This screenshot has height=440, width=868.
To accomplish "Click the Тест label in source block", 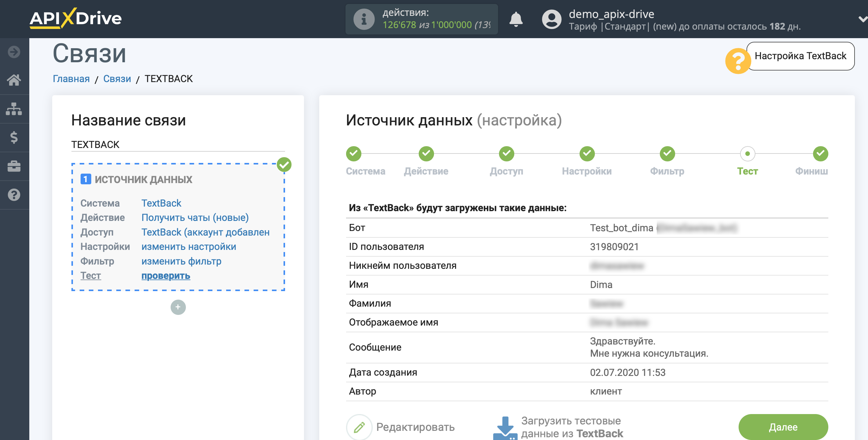I will coord(90,276).
